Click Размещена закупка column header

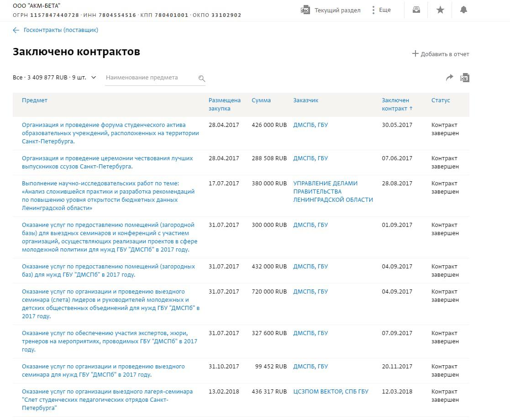(x=224, y=105)
